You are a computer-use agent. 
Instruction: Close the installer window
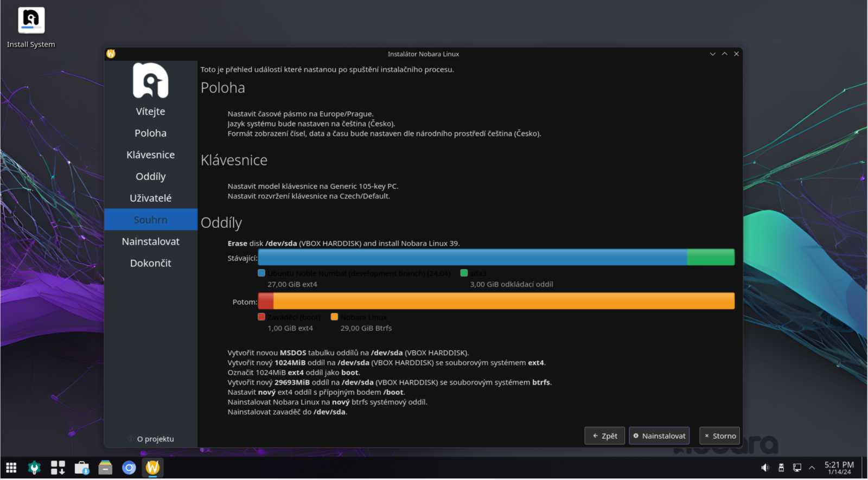737,54
